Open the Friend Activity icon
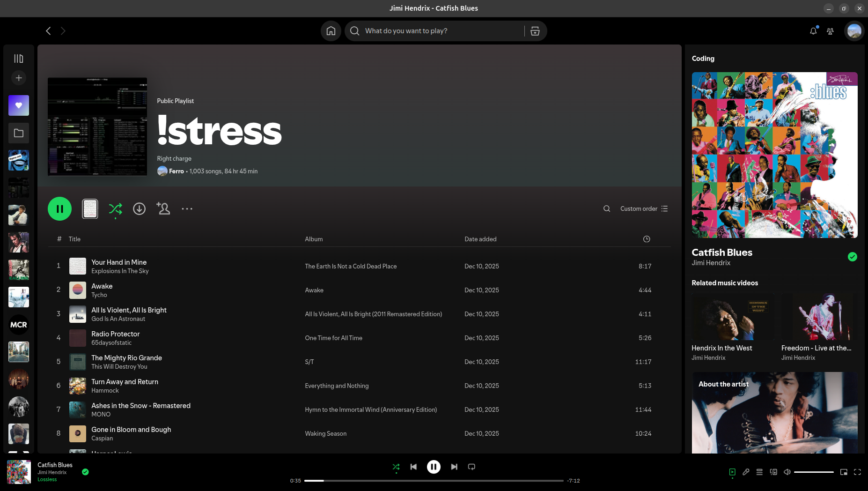This screenshot has height=491, width=868. (830, 31)
